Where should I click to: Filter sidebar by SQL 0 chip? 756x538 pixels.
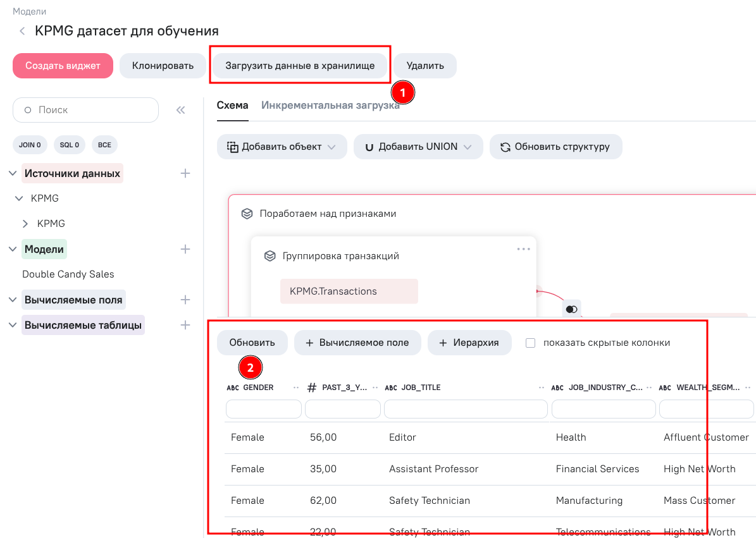tap(70, 145)
